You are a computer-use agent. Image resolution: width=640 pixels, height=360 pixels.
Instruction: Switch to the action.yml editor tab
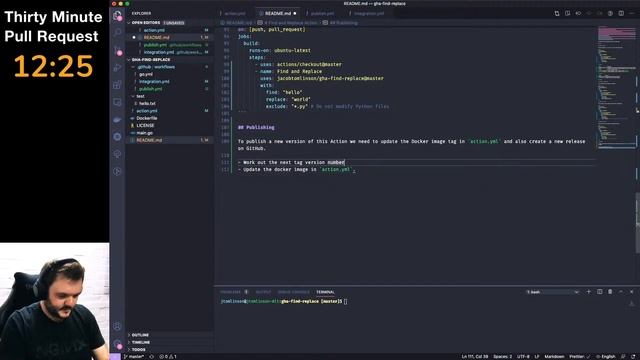pyautogui.click(x=235, y=13)
